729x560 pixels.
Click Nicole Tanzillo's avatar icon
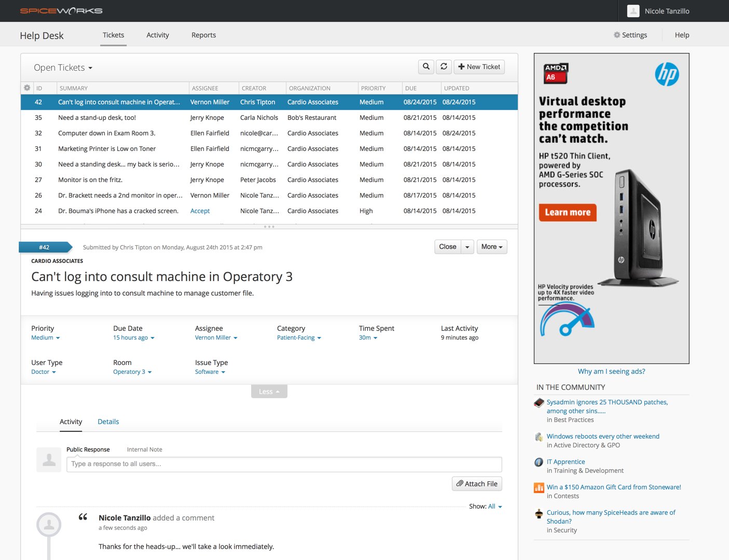tap(633, 11)
